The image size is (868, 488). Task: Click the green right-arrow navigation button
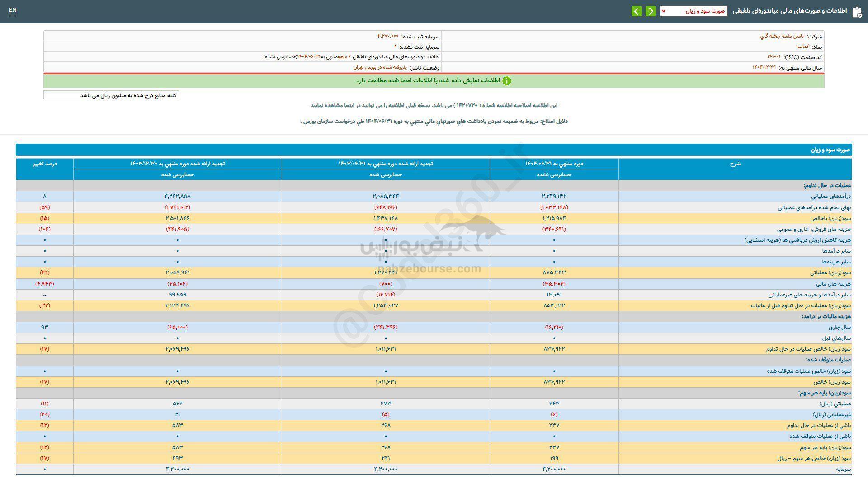[x=651, y=11]
